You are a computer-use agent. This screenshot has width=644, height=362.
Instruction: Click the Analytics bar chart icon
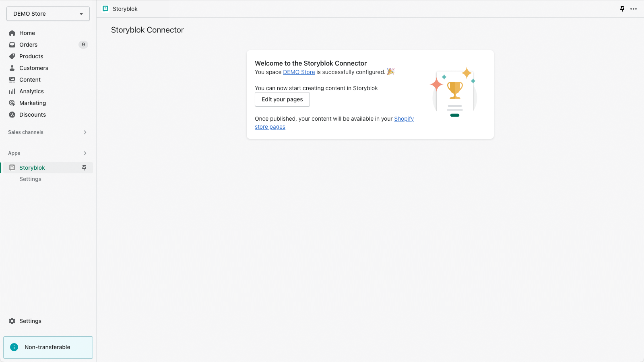(x=12, y=91)
